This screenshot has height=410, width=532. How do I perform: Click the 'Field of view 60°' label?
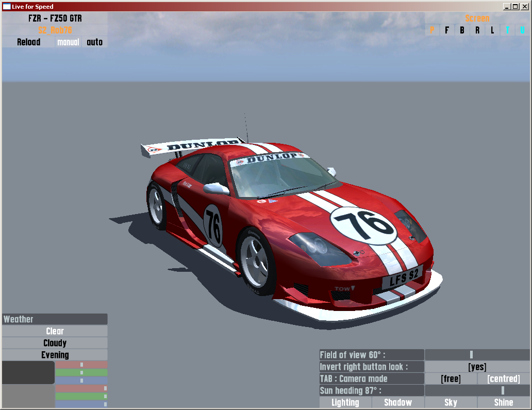click(372, 355)
